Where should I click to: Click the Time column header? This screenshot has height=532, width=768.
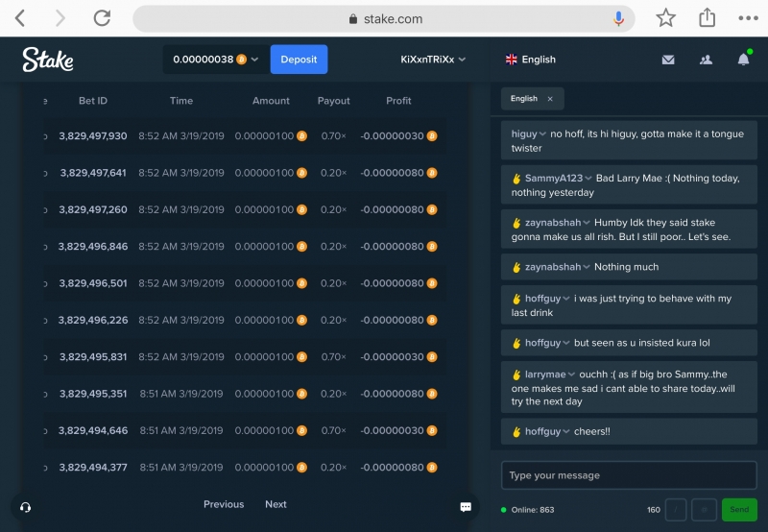tap(181, 101)
